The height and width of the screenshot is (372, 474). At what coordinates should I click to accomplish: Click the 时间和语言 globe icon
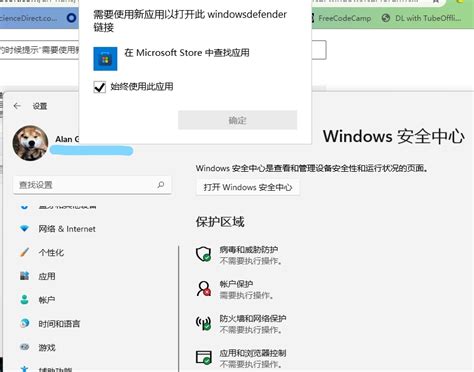click(x=24, y=323)
